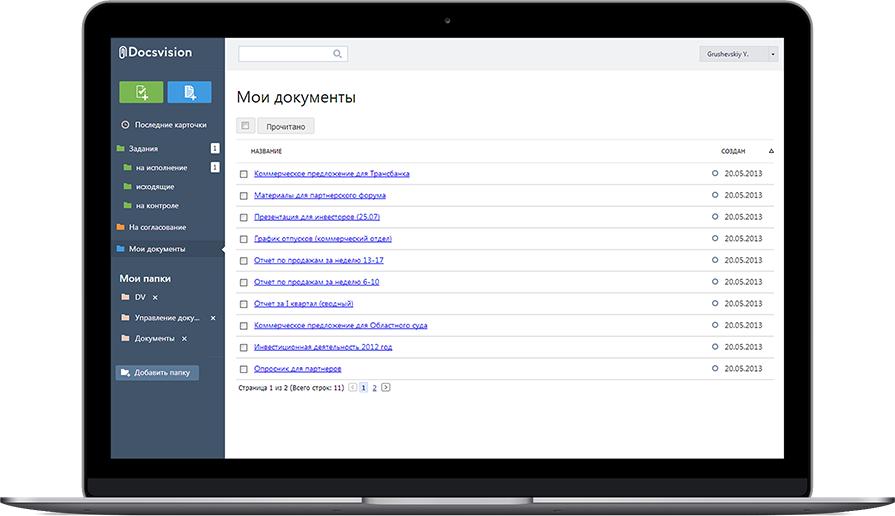
Task: Open the Задания folder
Action: (143, 148)
